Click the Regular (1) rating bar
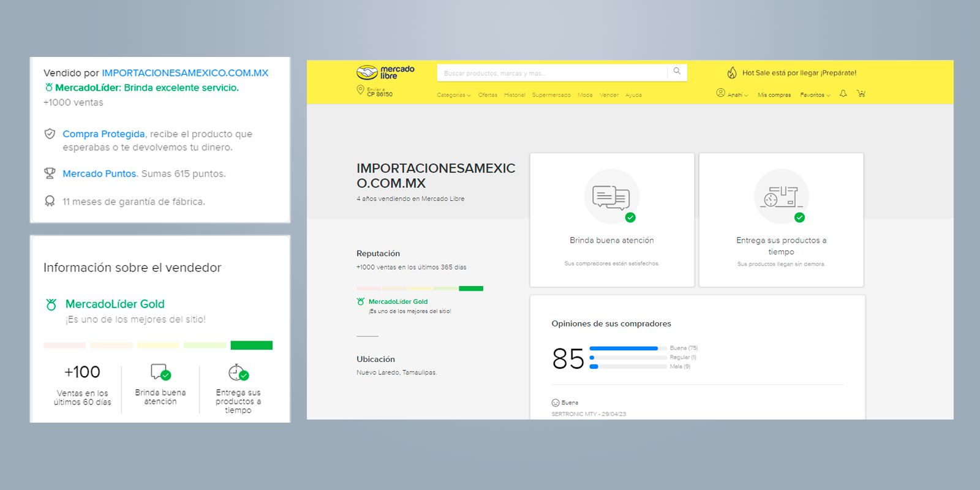Viewport: 980px width, 490px height. (628, 357)
